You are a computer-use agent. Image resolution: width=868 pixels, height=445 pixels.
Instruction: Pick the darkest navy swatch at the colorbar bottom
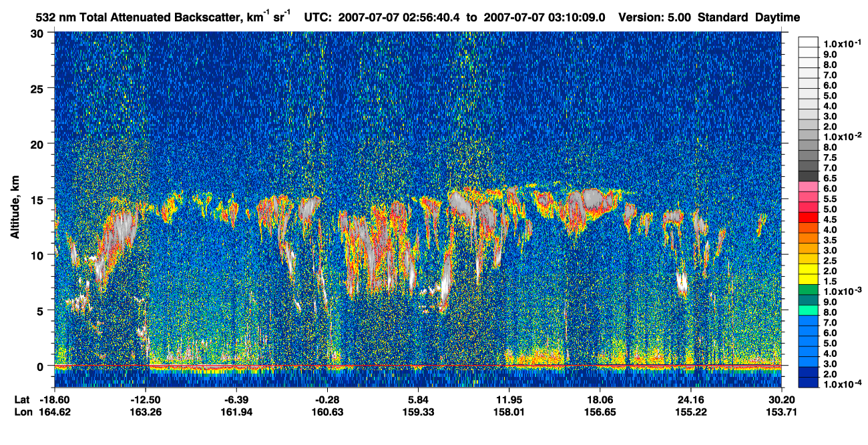809,383
